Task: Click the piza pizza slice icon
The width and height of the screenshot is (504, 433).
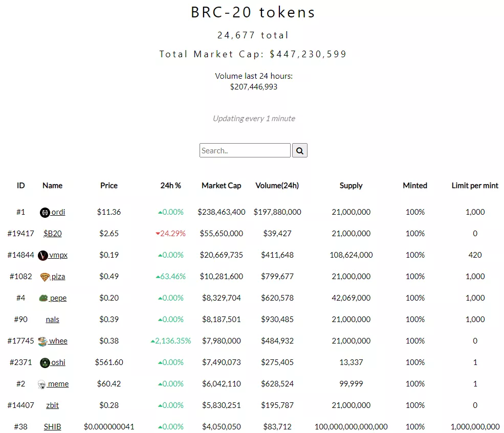Action: (x=45, y=277)
